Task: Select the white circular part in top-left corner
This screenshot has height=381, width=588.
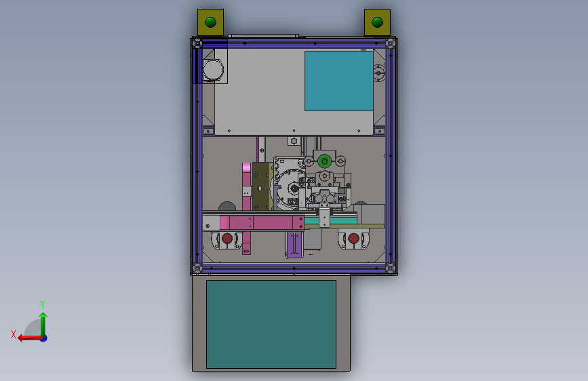Action: point(214,70)
